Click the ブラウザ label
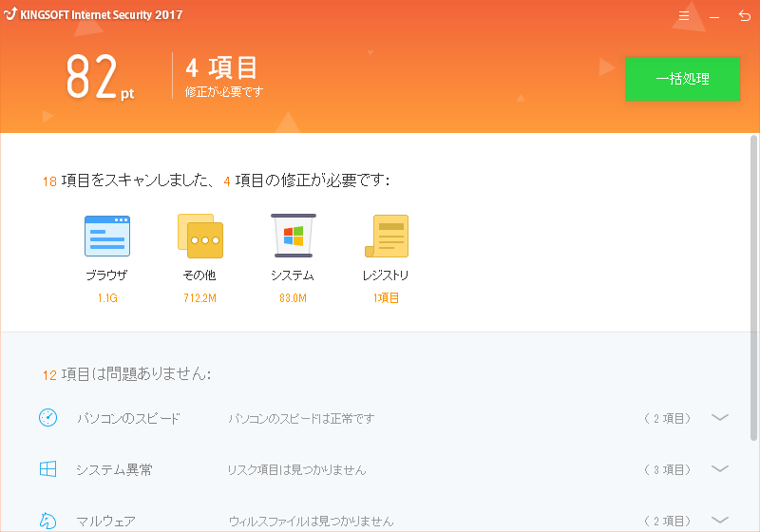This screenshot has height=532, width=760. pyautogui.click(x=106, y=275)
